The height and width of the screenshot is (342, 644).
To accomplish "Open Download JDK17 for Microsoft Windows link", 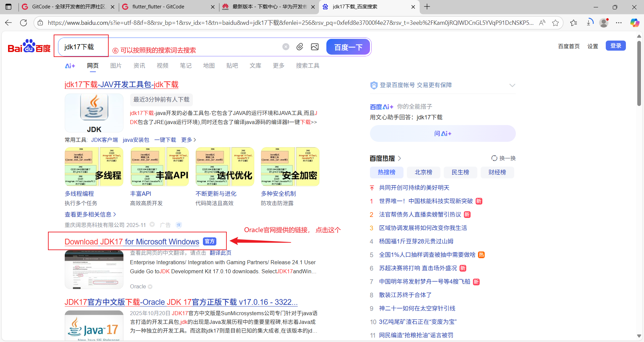I will pos(132,242).
